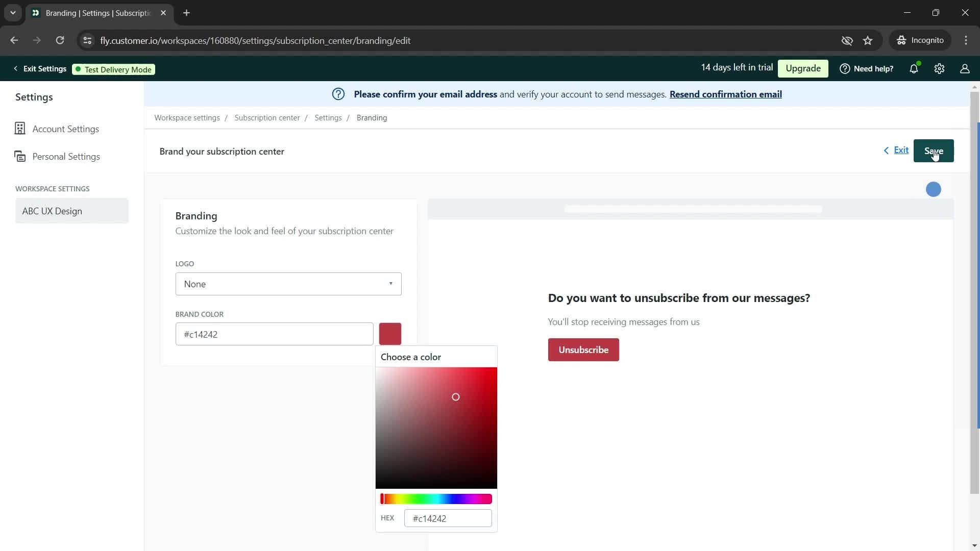Click the help circle icon in banner
The height and width of the screenshot is (551, 980).
[x=339, y=94]
